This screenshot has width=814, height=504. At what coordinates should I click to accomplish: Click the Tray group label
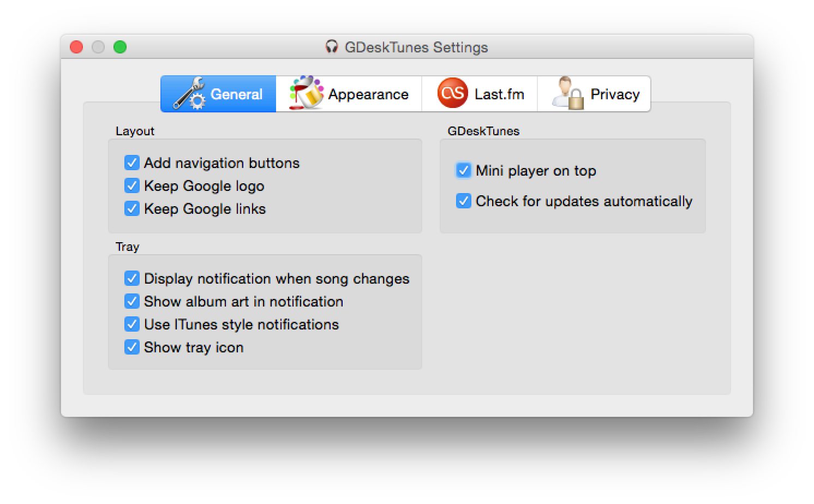tap(127, 247)
